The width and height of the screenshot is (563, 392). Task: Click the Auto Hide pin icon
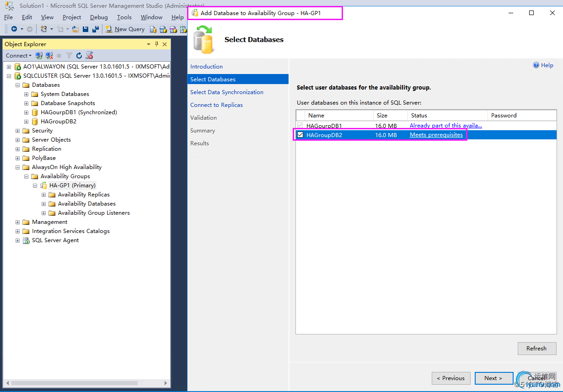click(156, 44)
